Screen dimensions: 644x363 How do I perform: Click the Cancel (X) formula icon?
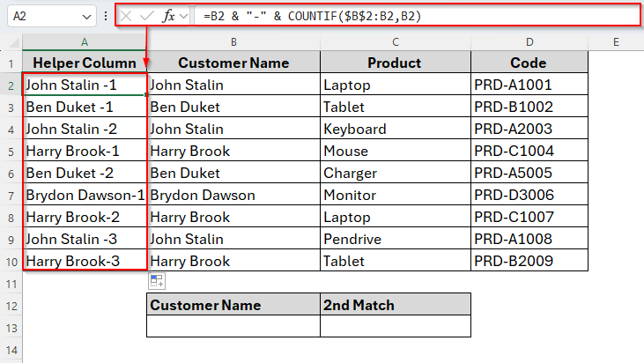coord(128,16)
